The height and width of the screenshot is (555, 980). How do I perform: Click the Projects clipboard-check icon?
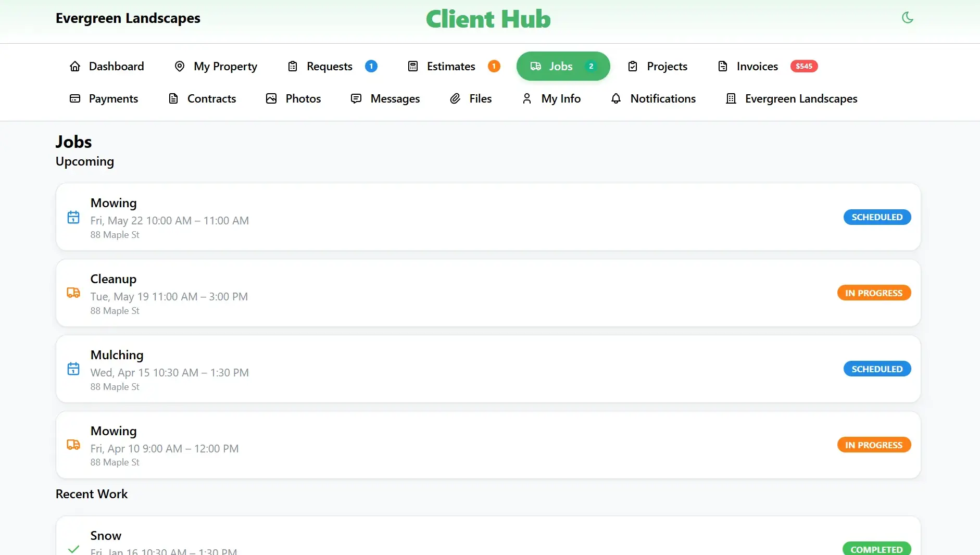tap(633, 66)
